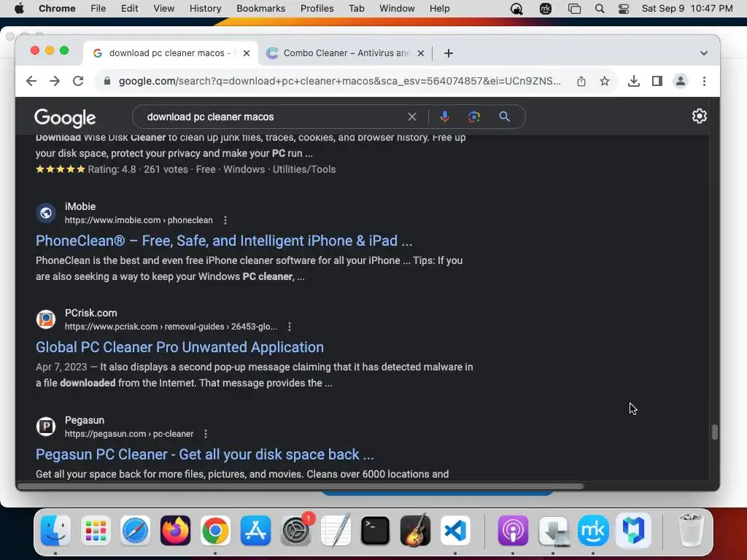The height and width of the screenshot is (560, 747).
Task: Open System Settings in the Dock
Action: point(296,530)
